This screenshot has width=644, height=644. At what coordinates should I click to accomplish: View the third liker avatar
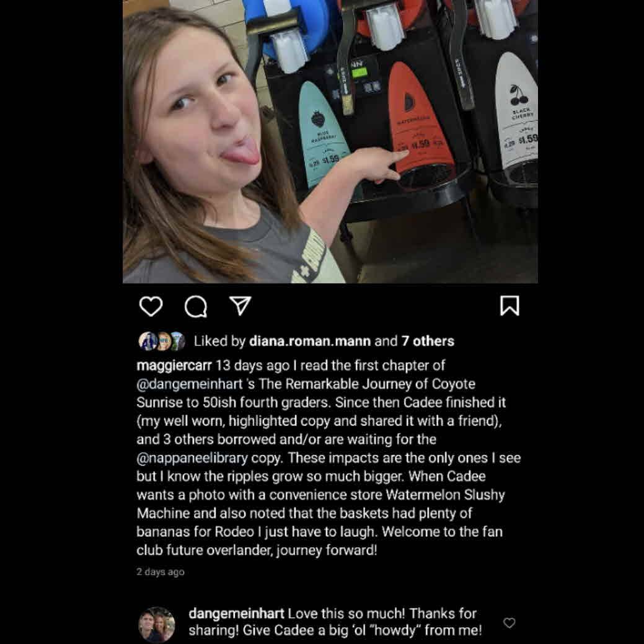click(177, 341)
